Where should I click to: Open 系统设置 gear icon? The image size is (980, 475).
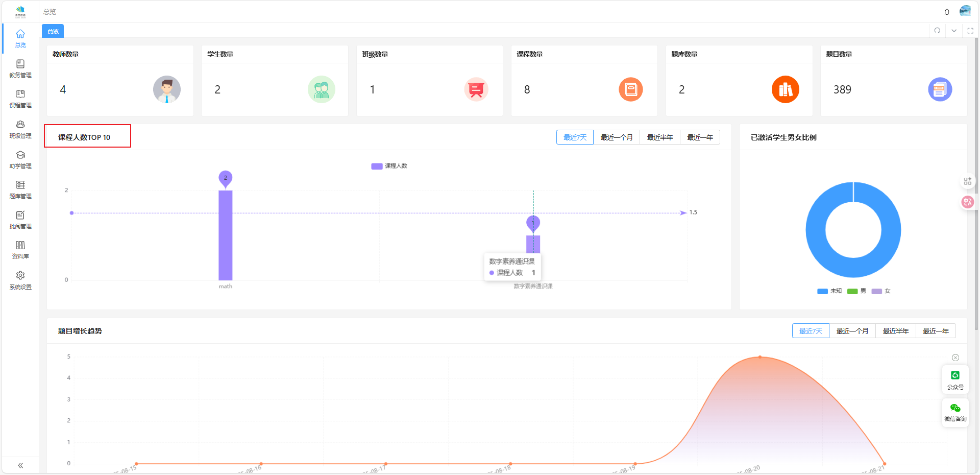[x=20, y=280]
